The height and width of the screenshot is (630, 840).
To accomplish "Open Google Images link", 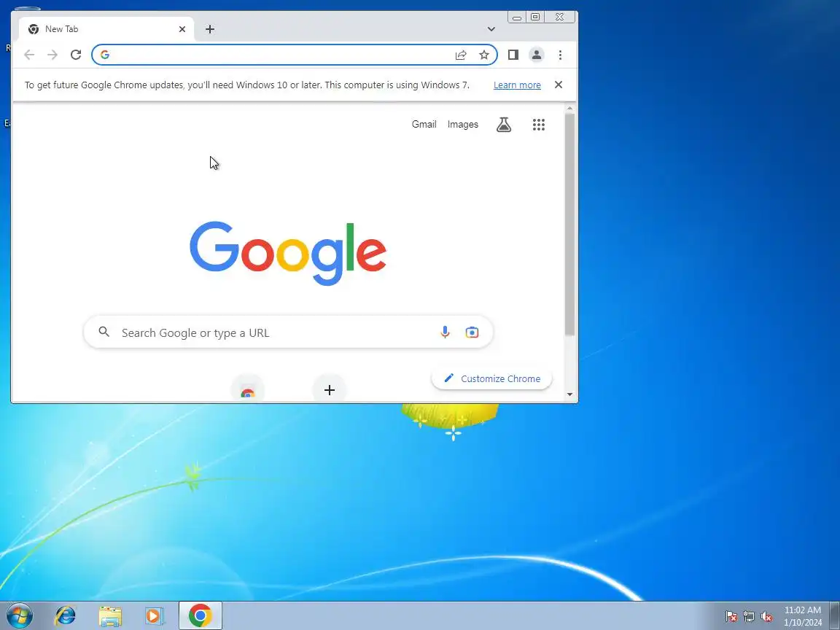I will click(x=463, y=124).
